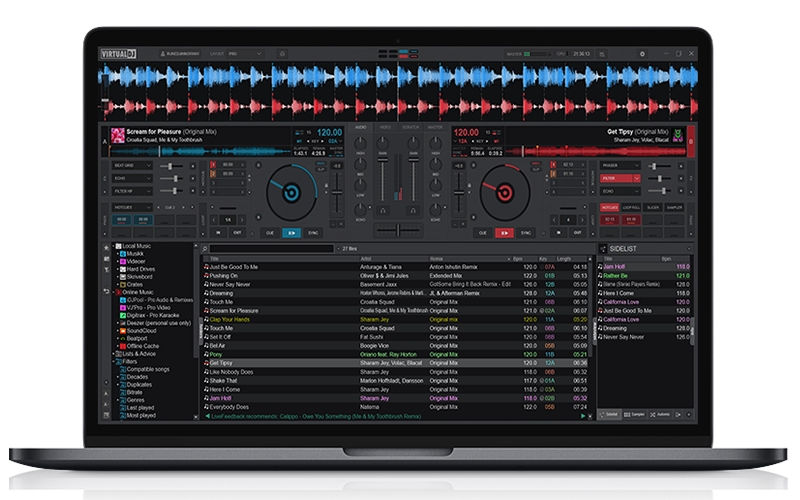Open the BEAT GRID effect dropdown
The height and width of the screenshot is (500, 800).
coord(132,166)
